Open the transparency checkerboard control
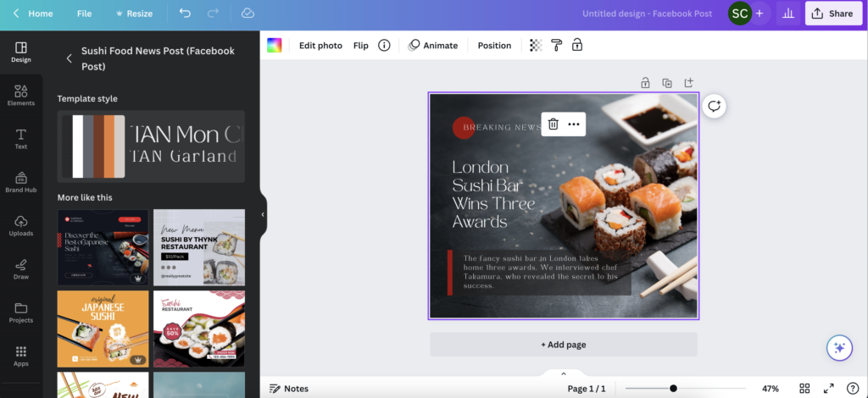 [x=536, y=46]
